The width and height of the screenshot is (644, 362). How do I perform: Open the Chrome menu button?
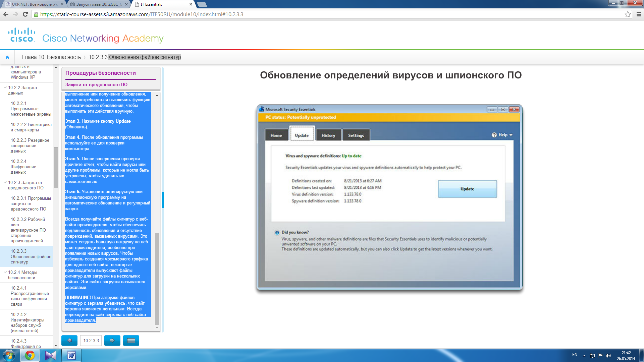coord(639,14)
